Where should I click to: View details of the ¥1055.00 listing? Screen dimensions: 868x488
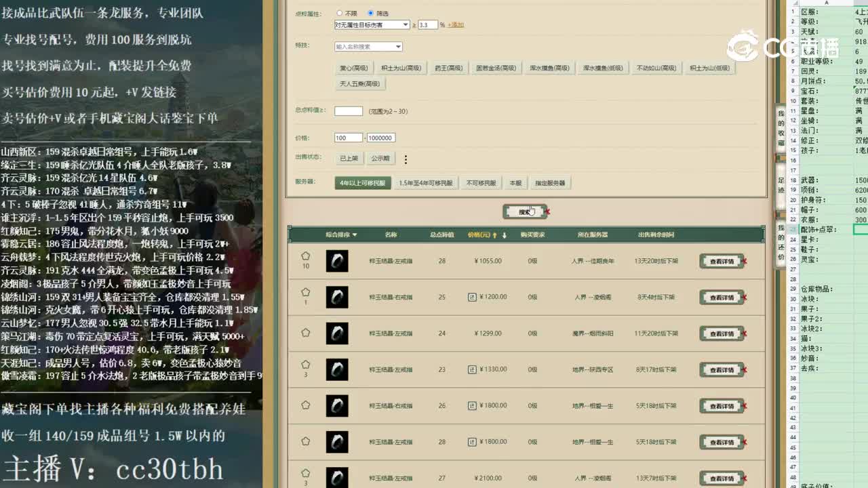[x=722, y=261]
